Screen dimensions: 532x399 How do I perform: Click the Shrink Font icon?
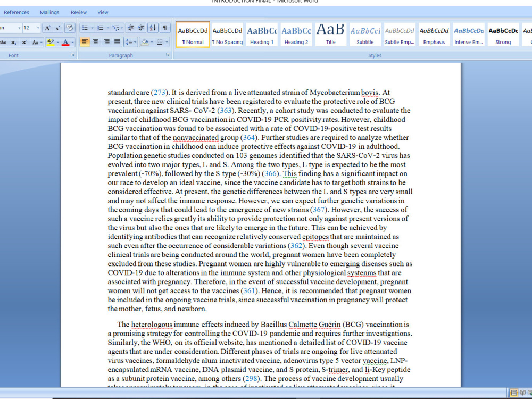tap(57, 28)
